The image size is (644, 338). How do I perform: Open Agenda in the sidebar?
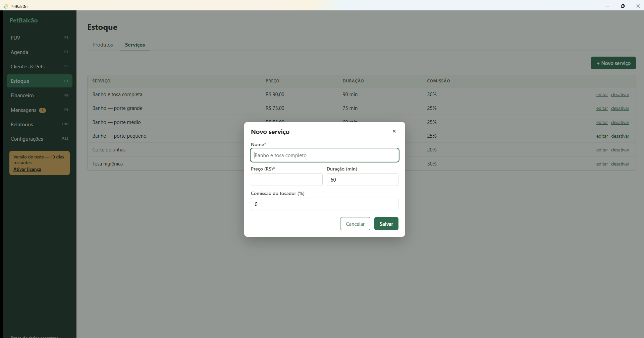(40, 52)
